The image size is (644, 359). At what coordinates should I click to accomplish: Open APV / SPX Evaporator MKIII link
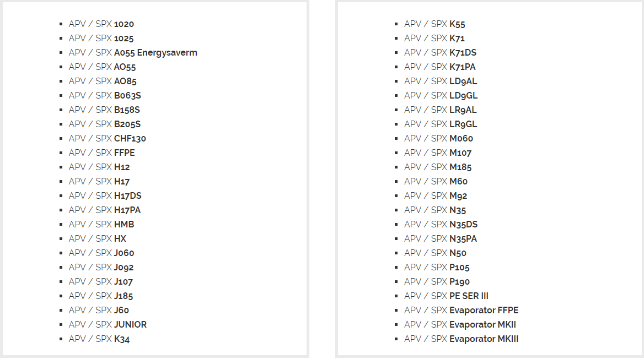tap(461, 339)
